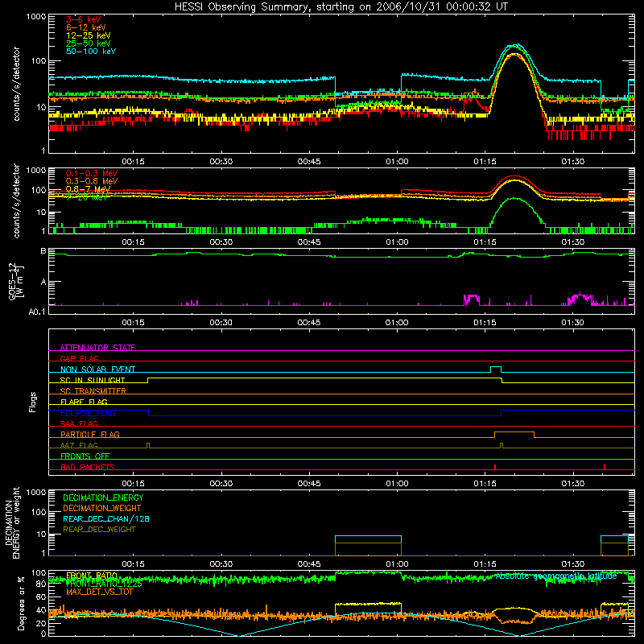This screenshot has height=644, width=644.
Task: Select the FLARE_FLAG label
Action: 84,402
